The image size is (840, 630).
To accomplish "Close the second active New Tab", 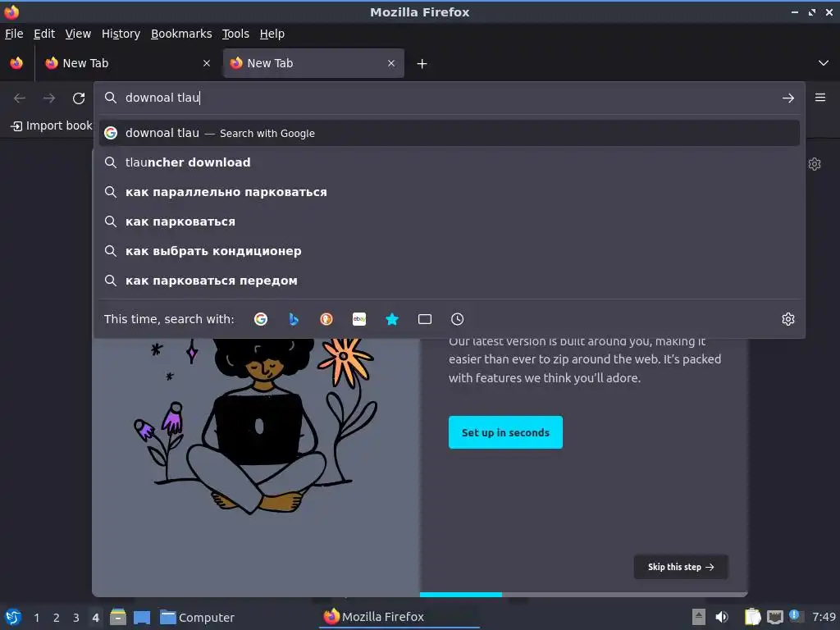I will click(x=391, y=63).
